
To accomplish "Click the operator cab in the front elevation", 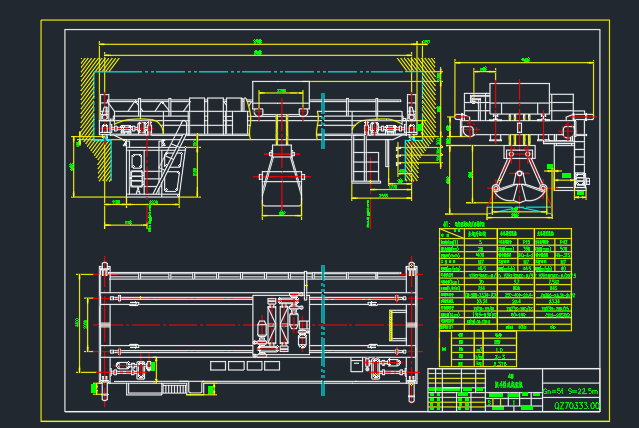I will coord(154,170).
